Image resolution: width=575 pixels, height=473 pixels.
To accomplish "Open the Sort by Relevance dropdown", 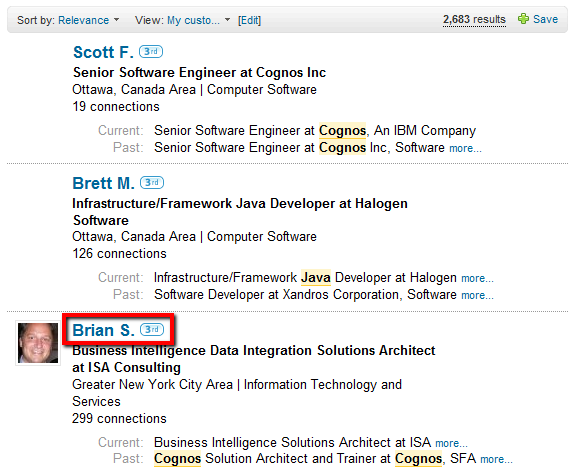I will pyautogui.click(x=88, y=20).
